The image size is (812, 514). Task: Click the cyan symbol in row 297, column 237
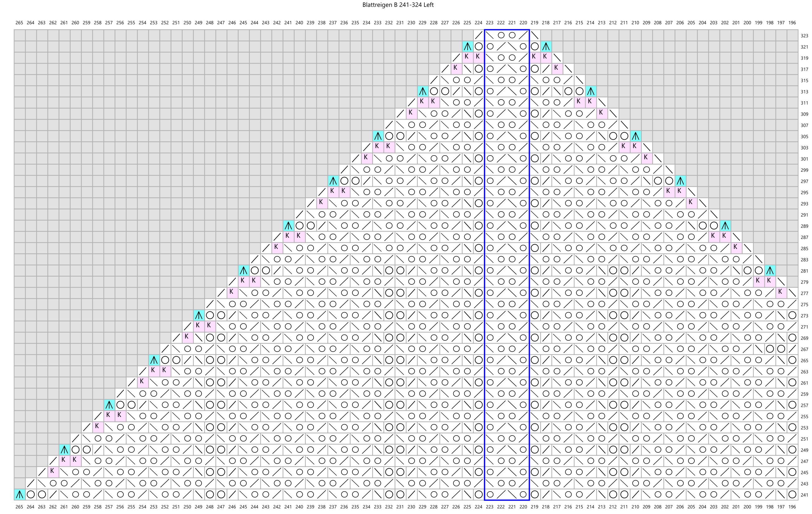tap(333, 181)
